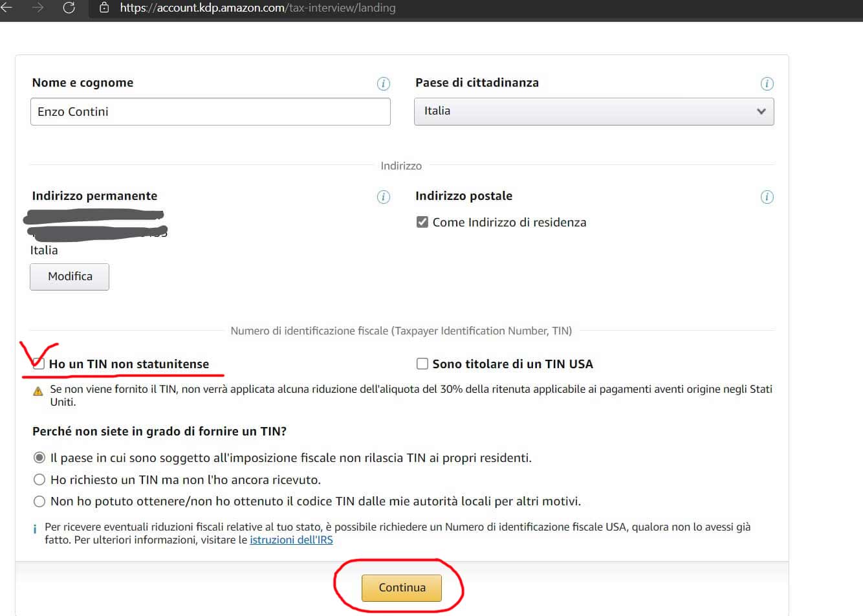This screenshot has width=863, height=616.
Task: Click the browser reload icon
Action: coord(69,8)
